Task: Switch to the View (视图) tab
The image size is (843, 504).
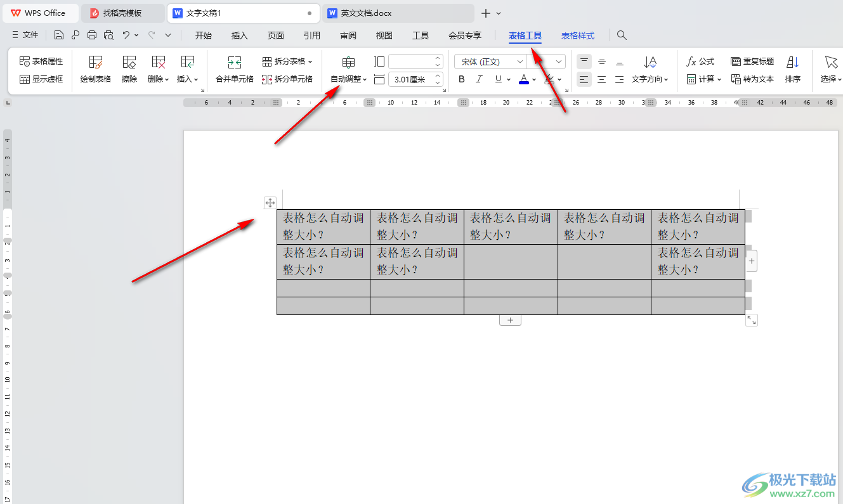Action: point(384,36)
